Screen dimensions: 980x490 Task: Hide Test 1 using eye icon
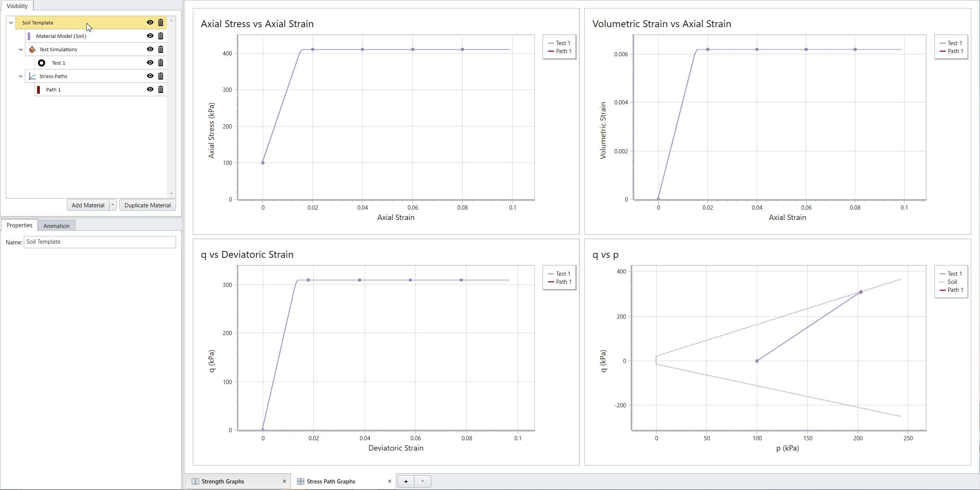pyautogui.click(x=150, y=63)
